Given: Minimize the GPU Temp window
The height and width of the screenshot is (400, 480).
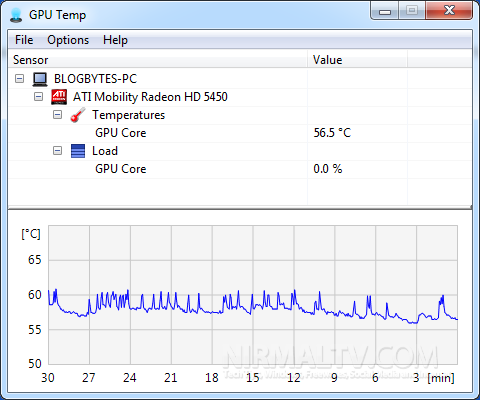Looking at the screenshot, I should click(385, 12).
